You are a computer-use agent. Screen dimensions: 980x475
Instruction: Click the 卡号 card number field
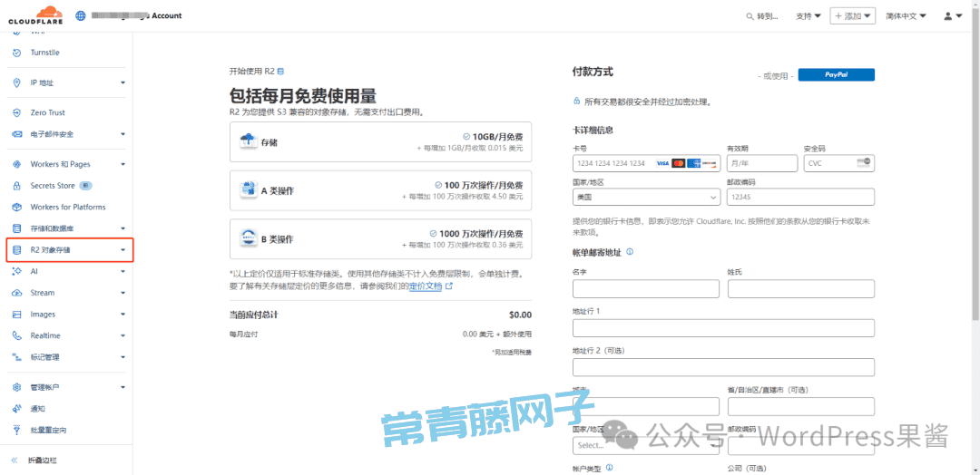click(x=646, y=163)
